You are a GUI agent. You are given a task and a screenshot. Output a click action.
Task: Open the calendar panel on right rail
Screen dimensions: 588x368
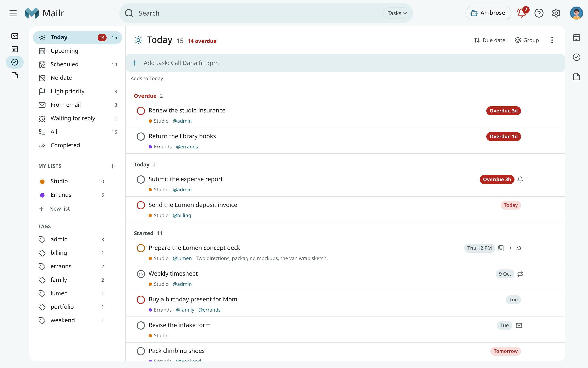coord(576,37)
